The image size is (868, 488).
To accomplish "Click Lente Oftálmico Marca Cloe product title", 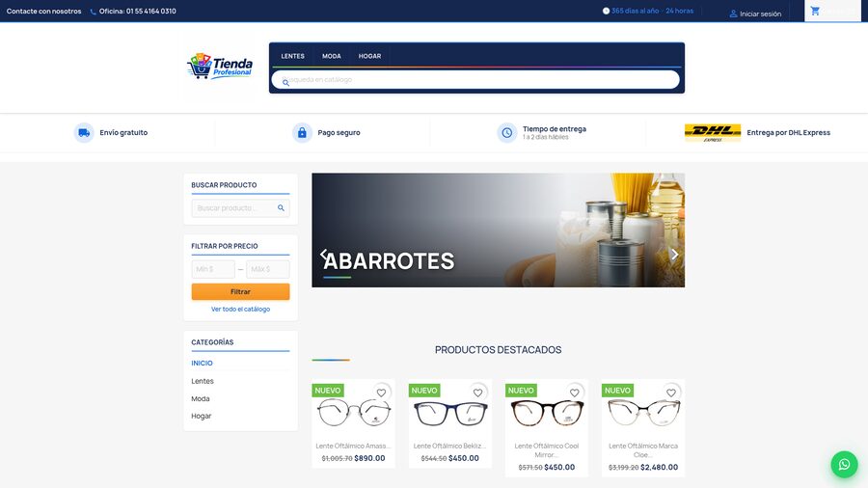I will point(643,450).
